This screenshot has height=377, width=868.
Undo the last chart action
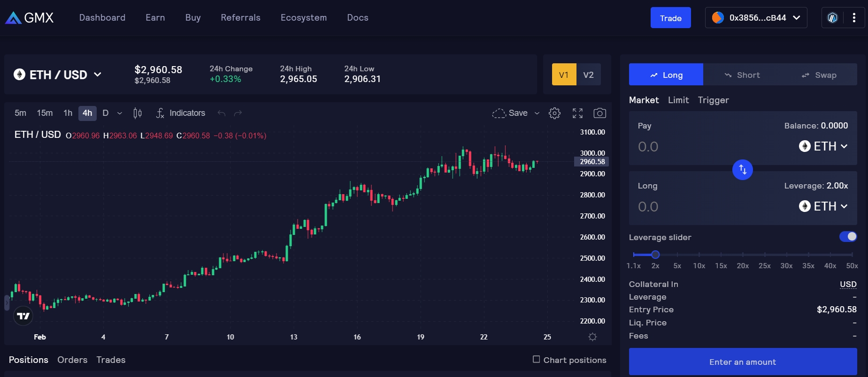tap(222, 113)
